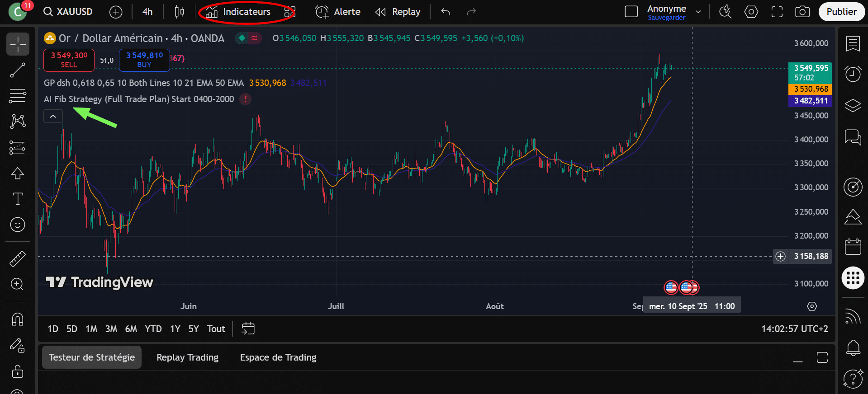868x394 pixels.
Task: Open the candlestick chart type selector
Action: pyautogui.click(x=179, y=12)
